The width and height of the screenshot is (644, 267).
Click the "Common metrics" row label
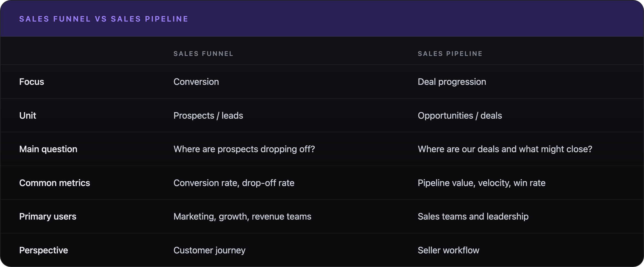(55, 183)
